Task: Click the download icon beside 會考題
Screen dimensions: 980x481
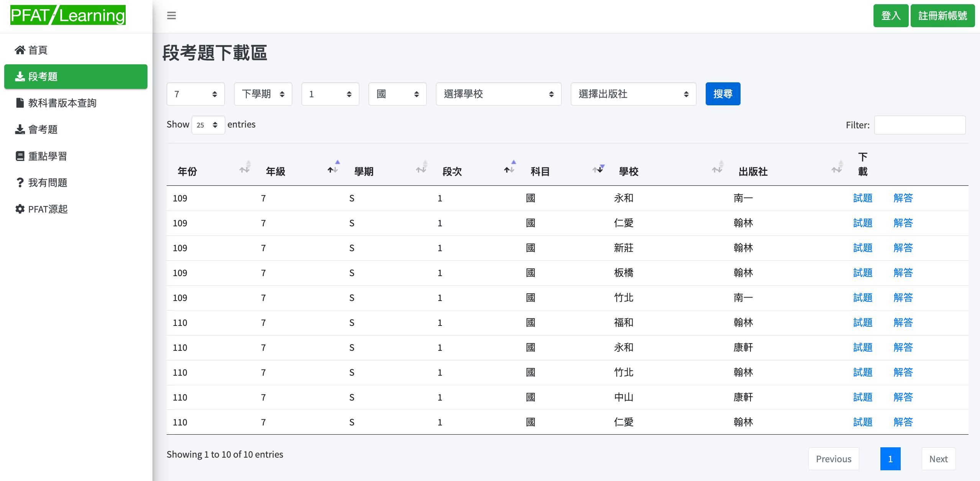Action: point(20,129)
